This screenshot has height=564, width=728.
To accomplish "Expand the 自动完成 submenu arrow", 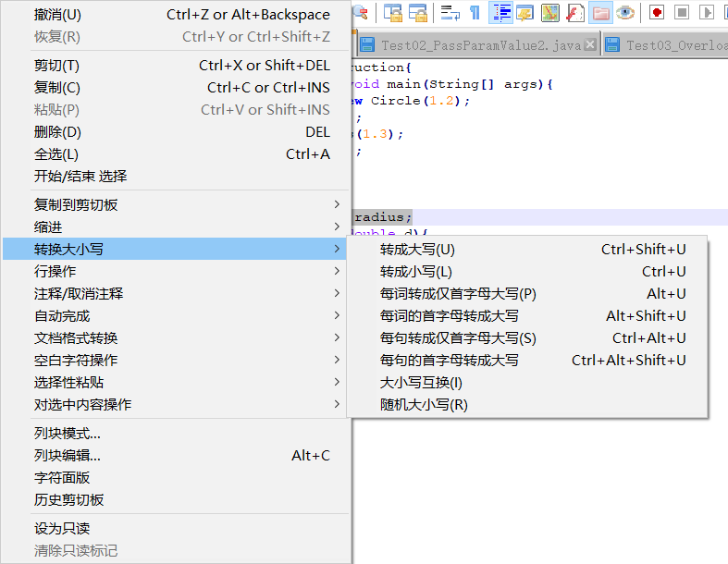I will [x=337, y=315].
